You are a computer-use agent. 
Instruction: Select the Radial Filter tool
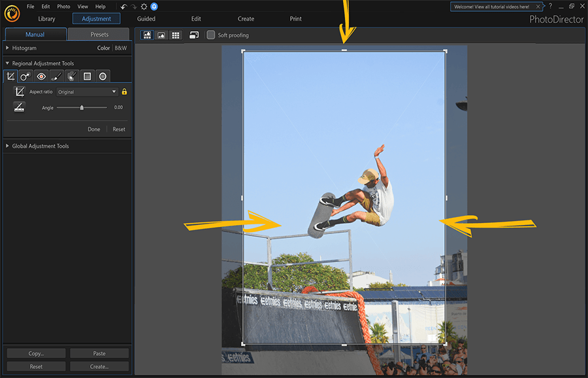point(103,76)
